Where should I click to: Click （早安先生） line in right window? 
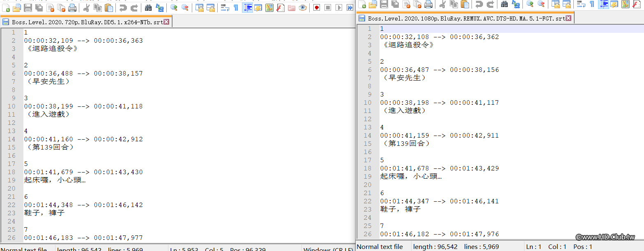tap(403, 78)
